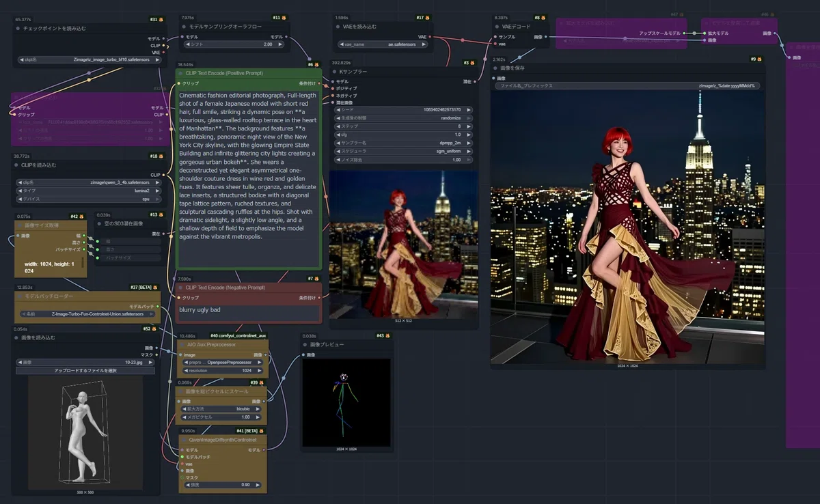Toggle collapse dot on the 画像プレビュー node

tap(305, 345)
